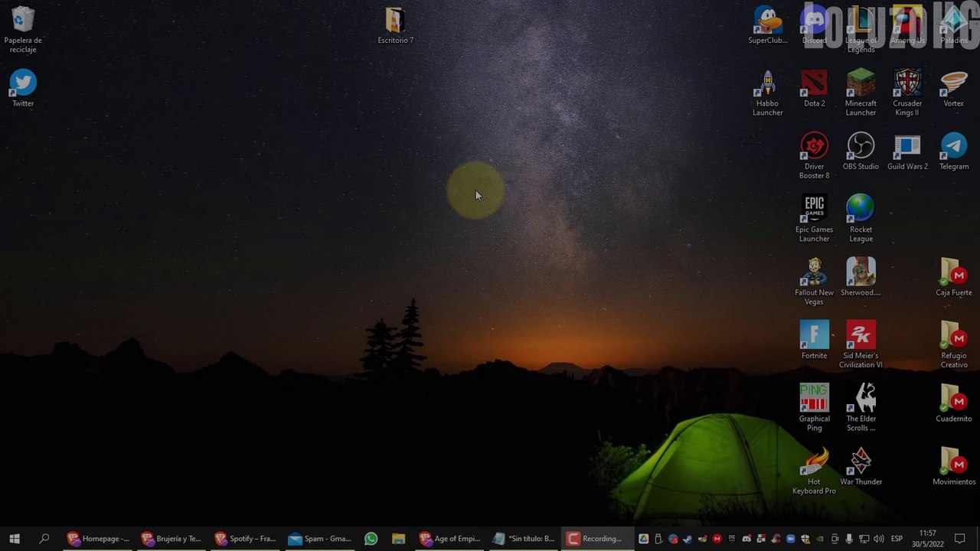The image size is (980, 551).
Task: Open the clock showing 11:57 30/5/2022
Action: tap(928, 539)
